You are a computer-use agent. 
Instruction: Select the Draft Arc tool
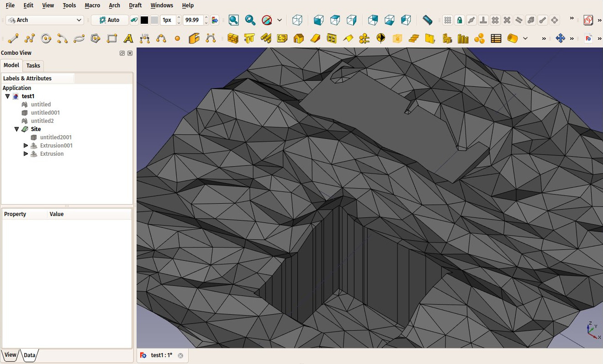[63, 38]
